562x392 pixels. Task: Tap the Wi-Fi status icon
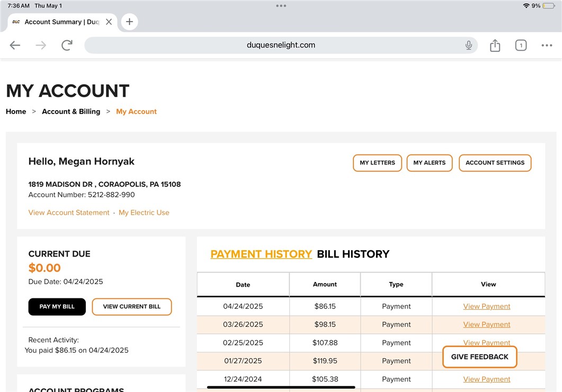(x=526, y=6)
